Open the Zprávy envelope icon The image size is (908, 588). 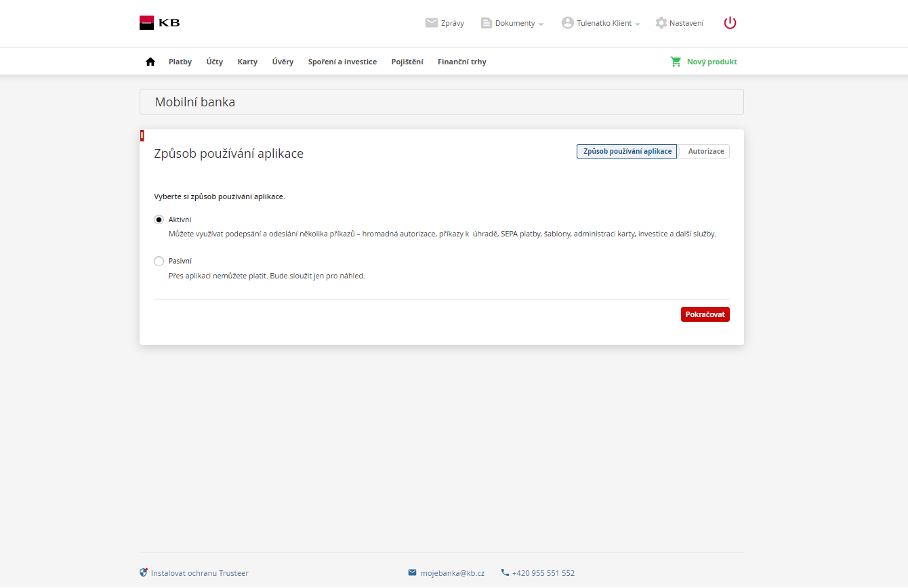pos(431,23)
